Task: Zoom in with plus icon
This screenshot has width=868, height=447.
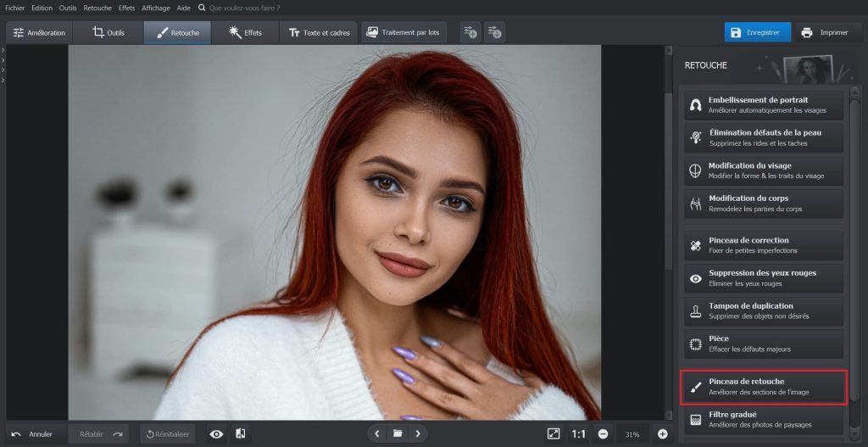Action: pyautogui.click(x=663, y=434)
